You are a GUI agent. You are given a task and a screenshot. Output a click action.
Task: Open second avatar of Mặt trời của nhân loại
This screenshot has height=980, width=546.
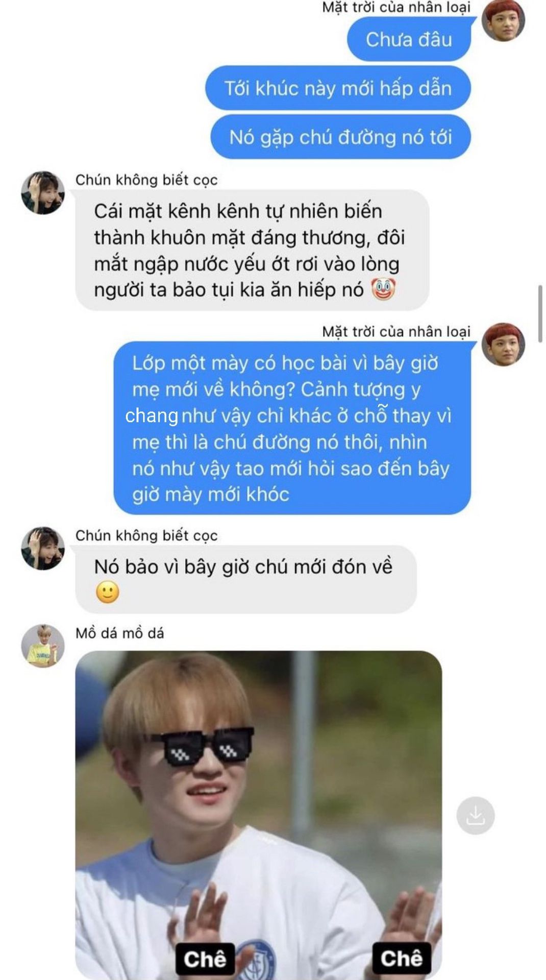pyautogui.click(x=503, y=345)
